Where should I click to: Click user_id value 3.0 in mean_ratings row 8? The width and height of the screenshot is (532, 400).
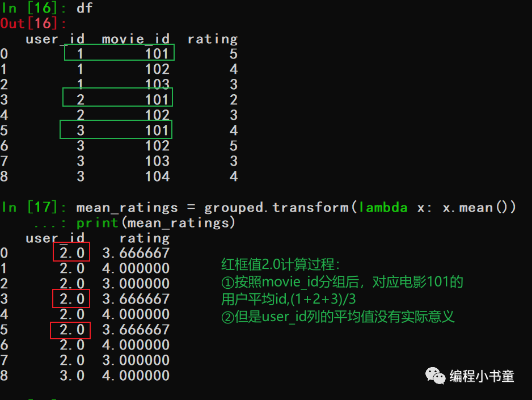pyautogui.click(x=72, y=376)
